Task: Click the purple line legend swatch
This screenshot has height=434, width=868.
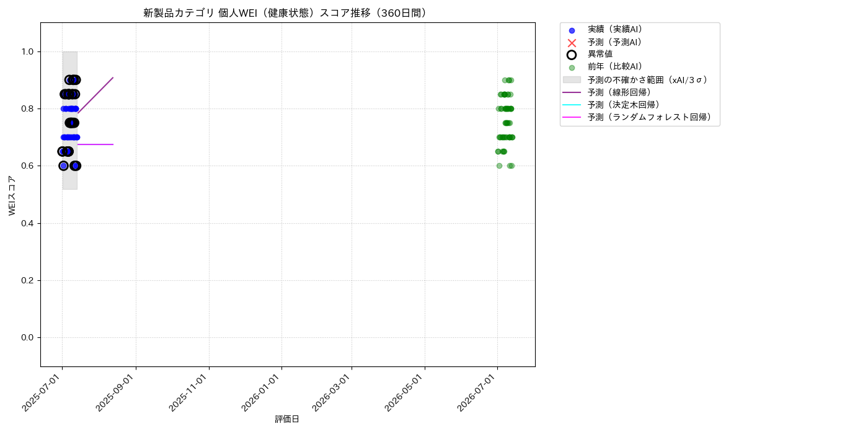Action: point(572,92)
